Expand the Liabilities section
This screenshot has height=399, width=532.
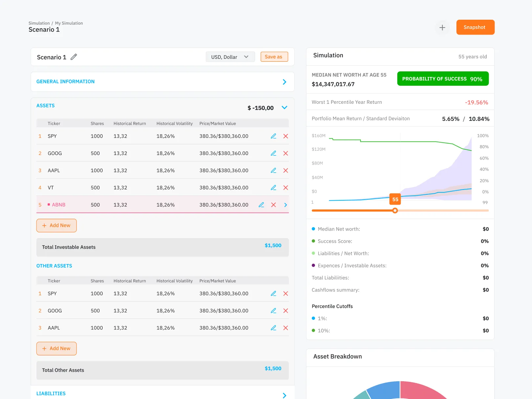click(x=284, y=395)
